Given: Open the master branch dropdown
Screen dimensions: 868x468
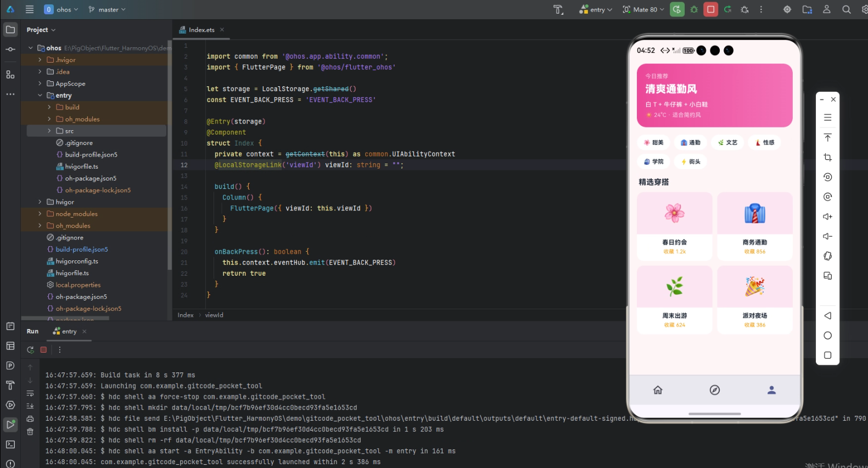Looking at the screenshot, I should pyautogui.click(x=107, y=9).
